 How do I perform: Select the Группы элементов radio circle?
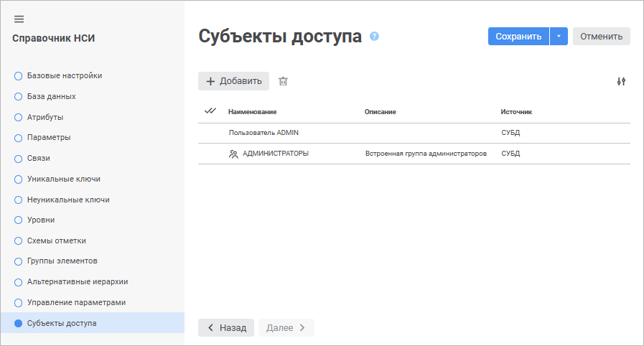tap(18, 261)
